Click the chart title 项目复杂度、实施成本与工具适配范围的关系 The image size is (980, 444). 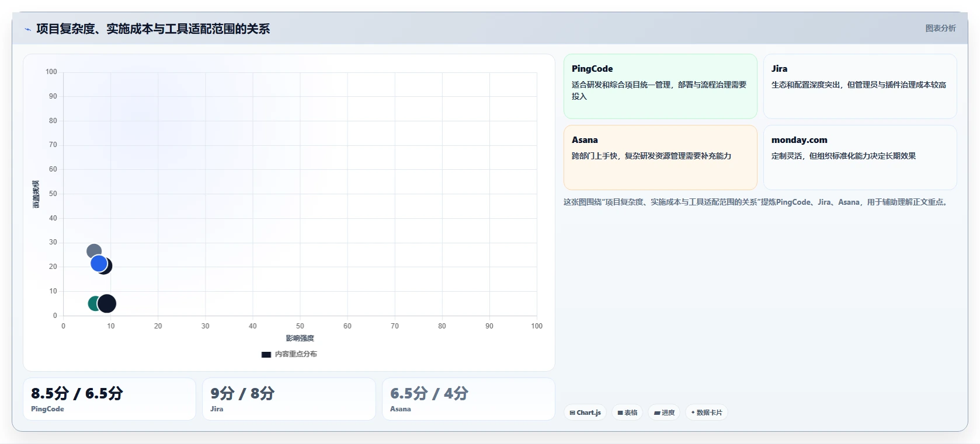pos(153,29)
